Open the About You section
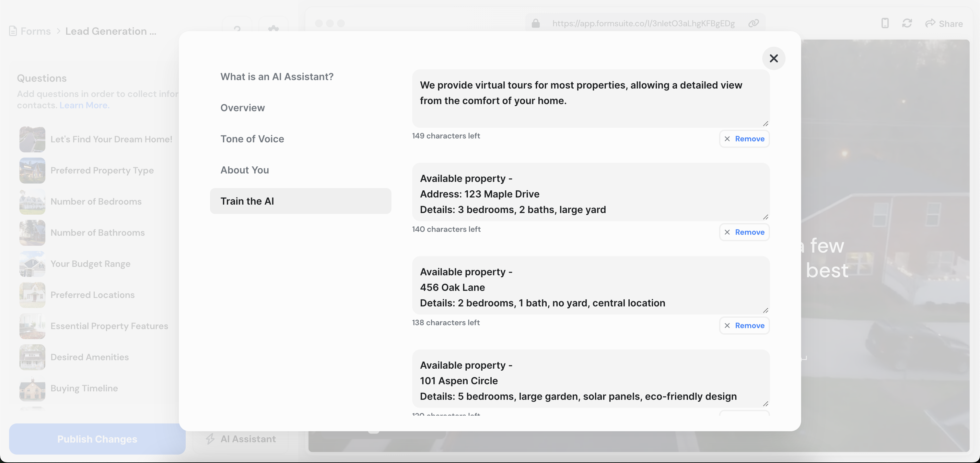 (245, 170)
